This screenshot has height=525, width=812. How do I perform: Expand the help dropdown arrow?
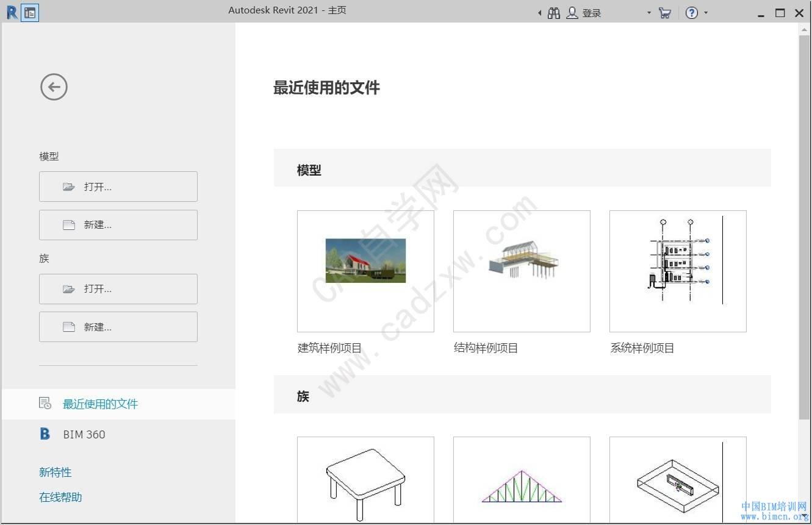706,13
